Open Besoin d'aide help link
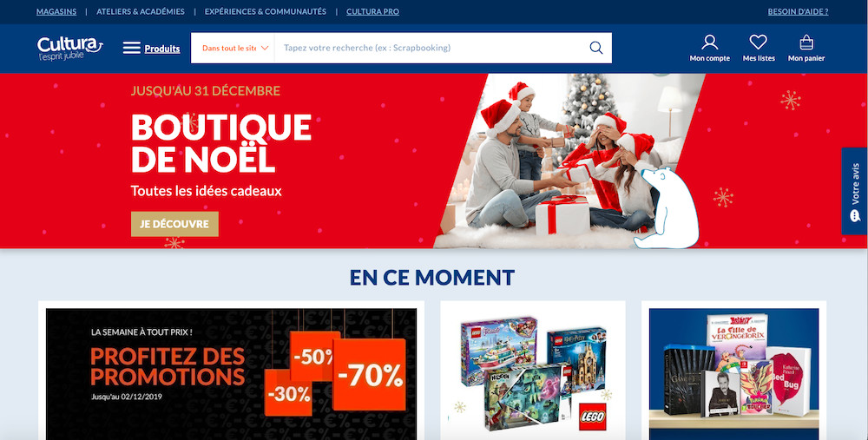Image resolution: width=868 pixels, height=440 pixels. tap(798, 11)
